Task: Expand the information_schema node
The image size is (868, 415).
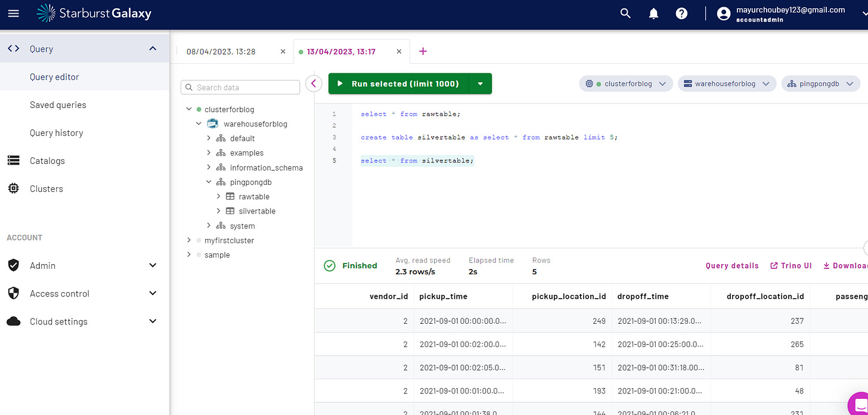Action: 209,168
